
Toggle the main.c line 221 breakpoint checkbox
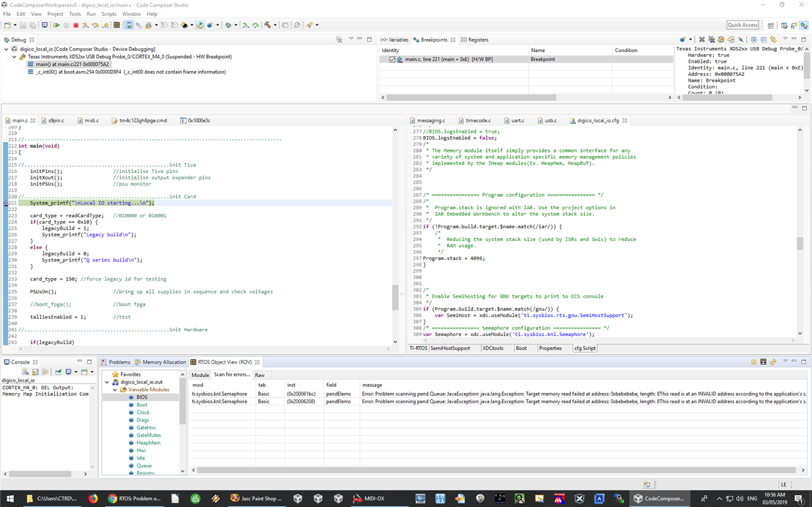[x=392, y=59]
